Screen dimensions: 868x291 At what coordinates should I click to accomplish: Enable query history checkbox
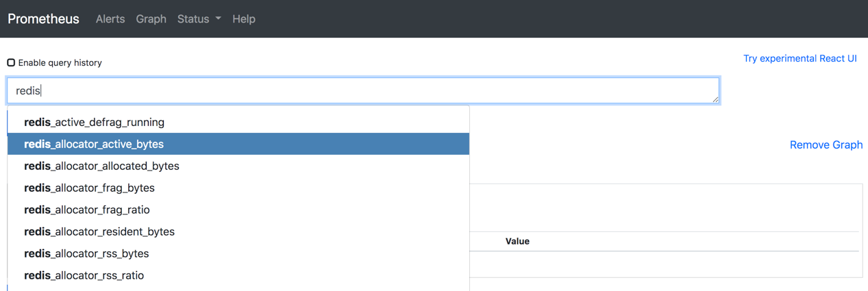click(11, 62)
